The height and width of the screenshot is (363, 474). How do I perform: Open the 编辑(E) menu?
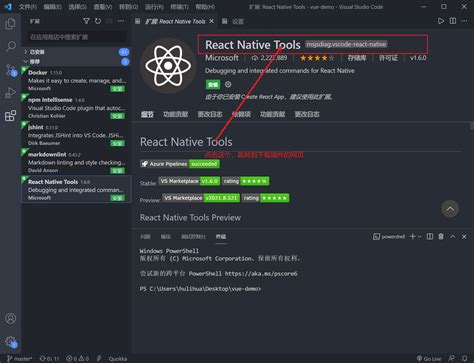[52, 7]
